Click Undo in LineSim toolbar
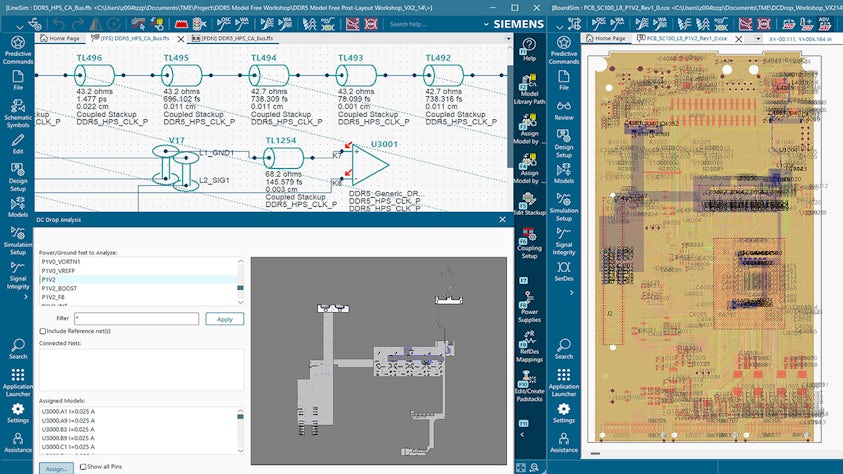This screenshot has width=843, height=474. tap(59, 24)
